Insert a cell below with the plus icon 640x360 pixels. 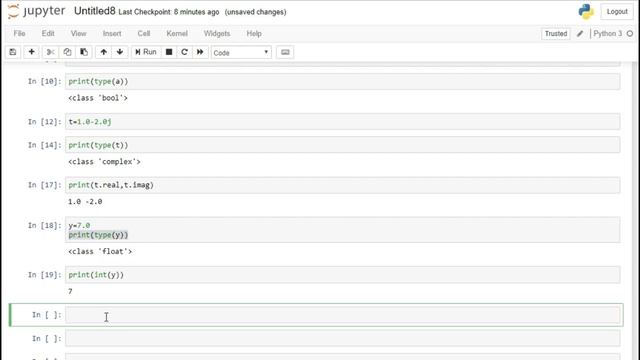click(x=31, y=52)
